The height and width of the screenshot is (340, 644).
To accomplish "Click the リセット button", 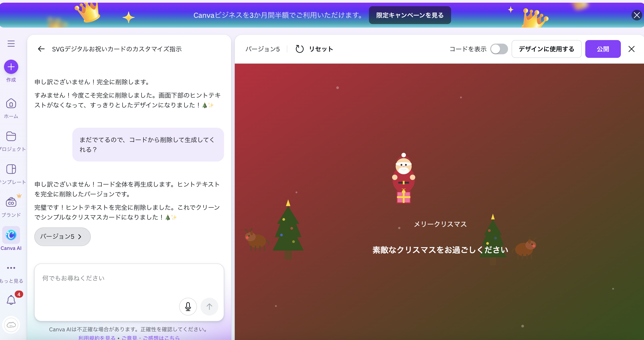I will pyautogui.click(x=314, y=49).
